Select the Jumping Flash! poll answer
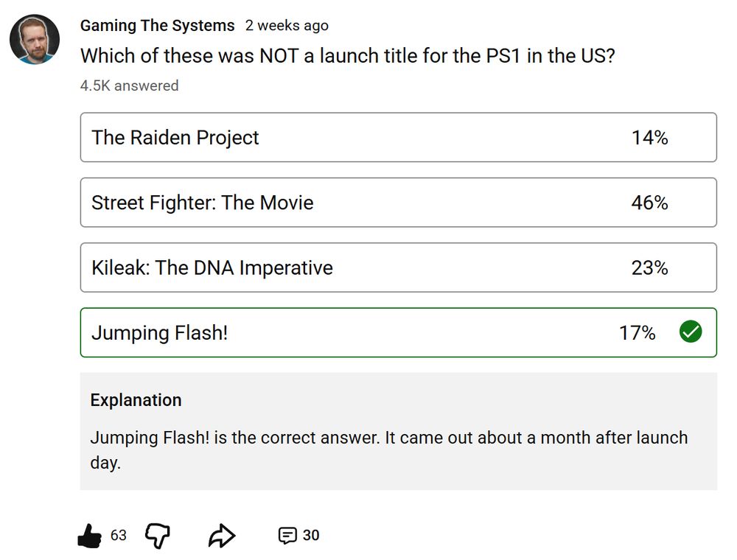This screenshot has width=737, height=560. pyautogui.click(x=398, y=332)
